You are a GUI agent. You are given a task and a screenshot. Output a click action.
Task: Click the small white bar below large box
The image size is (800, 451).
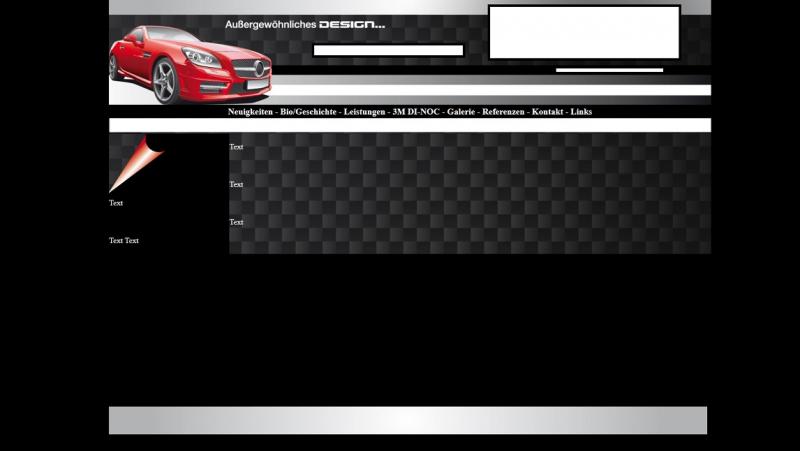coord(609,70)
